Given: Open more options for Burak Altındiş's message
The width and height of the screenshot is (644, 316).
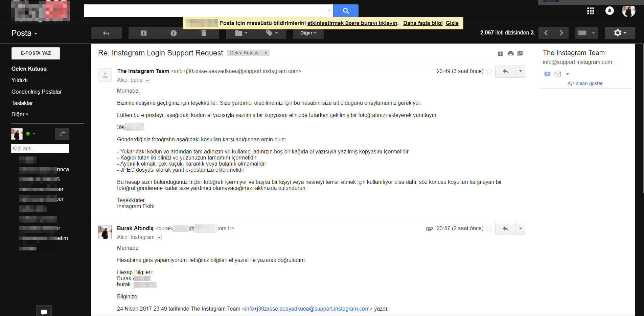Looking at the screenshot, I should [521, 228].
